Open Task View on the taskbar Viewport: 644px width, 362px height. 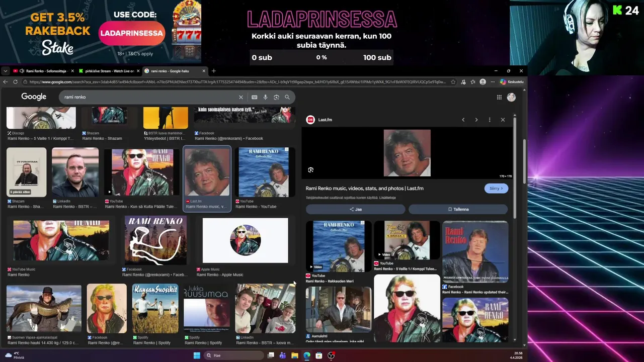pos(271,355)
